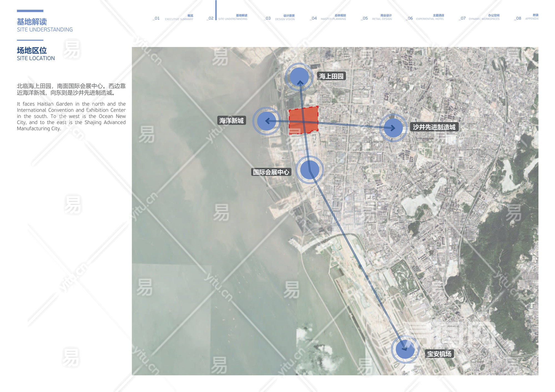Click the 宝安机场 label tag

tap(439, 354)
